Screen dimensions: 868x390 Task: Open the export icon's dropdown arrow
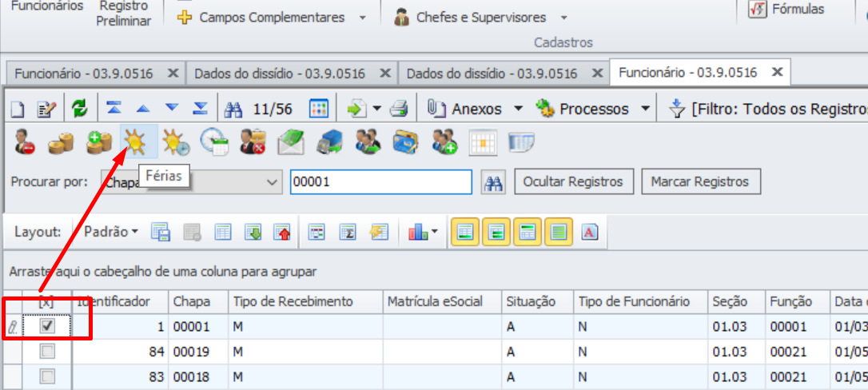coord(377,109)
